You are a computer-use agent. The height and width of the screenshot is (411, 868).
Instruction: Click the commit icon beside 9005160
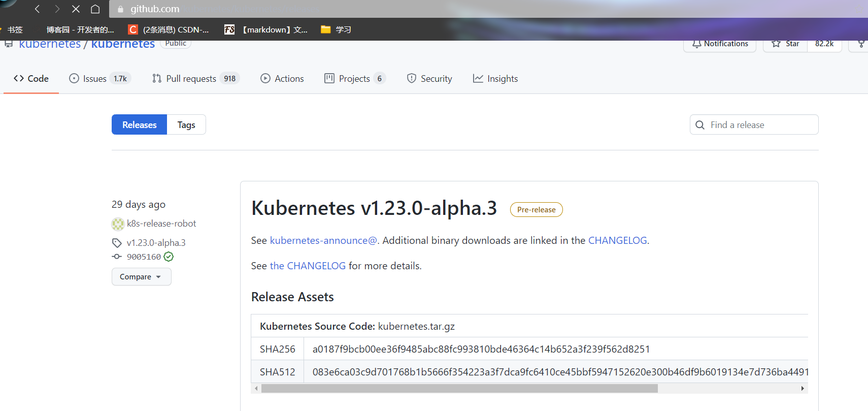117,257
